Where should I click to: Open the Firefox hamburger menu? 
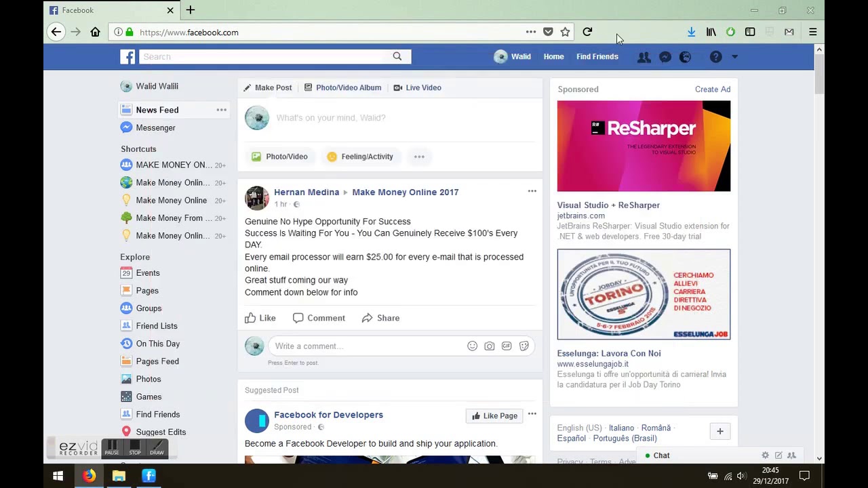click(x=812, y=32)
